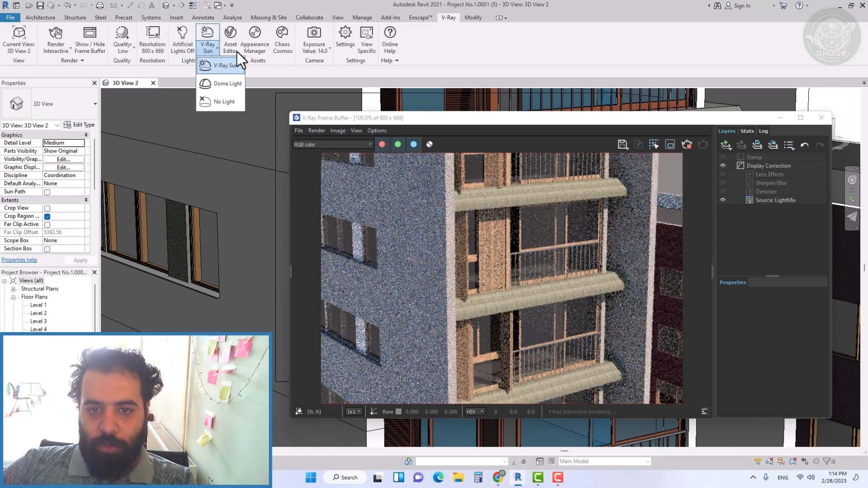The width and height of the screenshot is (868, 488).
Task: Open V-Ray Settings gear
Action: coord(345,33)
